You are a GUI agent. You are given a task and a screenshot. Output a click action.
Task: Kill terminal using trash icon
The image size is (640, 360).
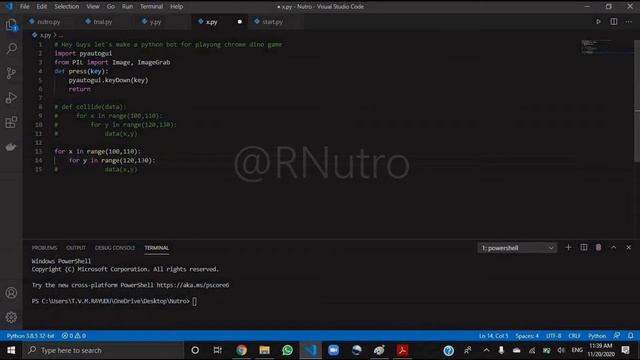[598, 247]
